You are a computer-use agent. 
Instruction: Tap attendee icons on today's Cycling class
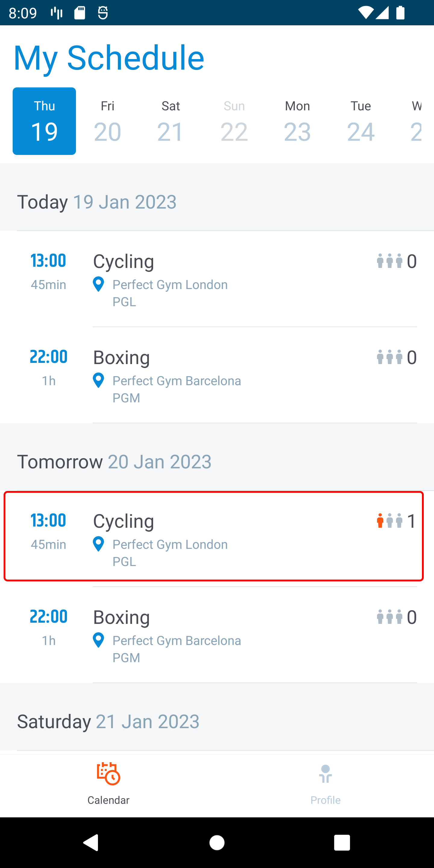389,261
